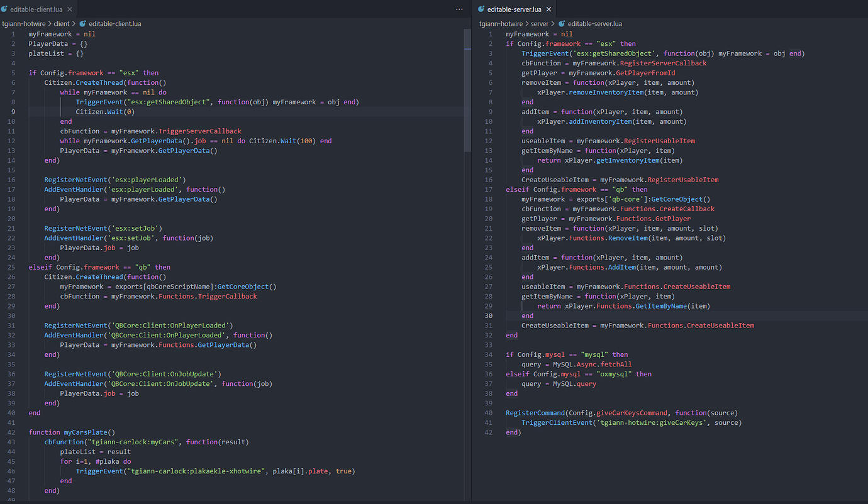Image resolution: width=868 pixels, height=504 pixels.
Task: Click 'Citizen.Wait(0)' on highlighted line 9
Action: (105, 112)
